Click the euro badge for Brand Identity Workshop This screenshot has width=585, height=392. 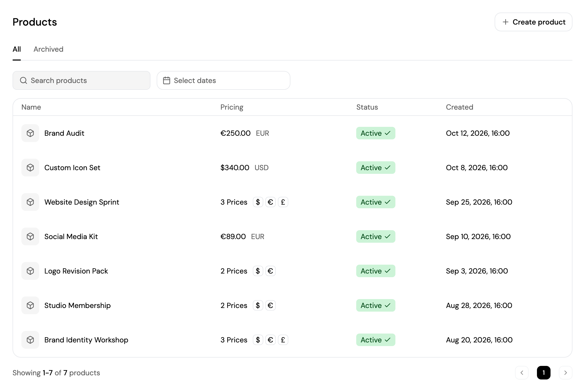(x=270, y=340)
